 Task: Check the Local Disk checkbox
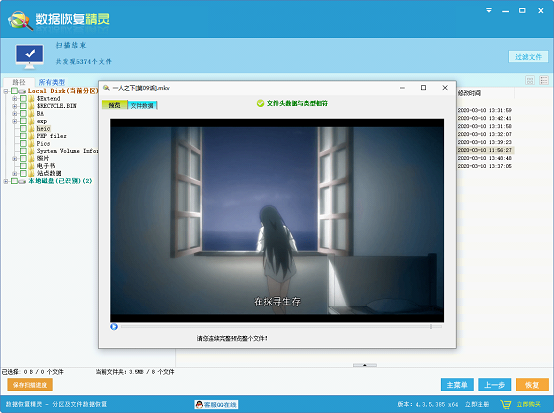click(14, 91)
